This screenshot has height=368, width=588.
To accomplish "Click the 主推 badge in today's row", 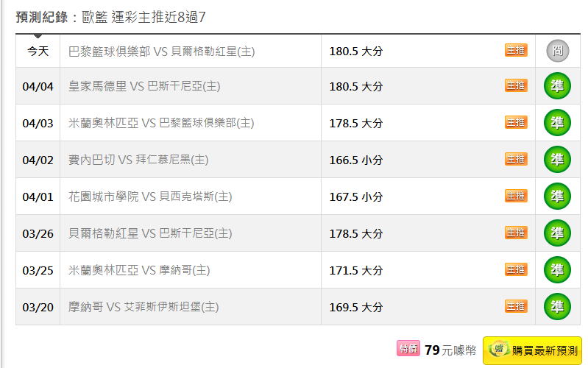I will pyautogui.click(x=516, y=50).
